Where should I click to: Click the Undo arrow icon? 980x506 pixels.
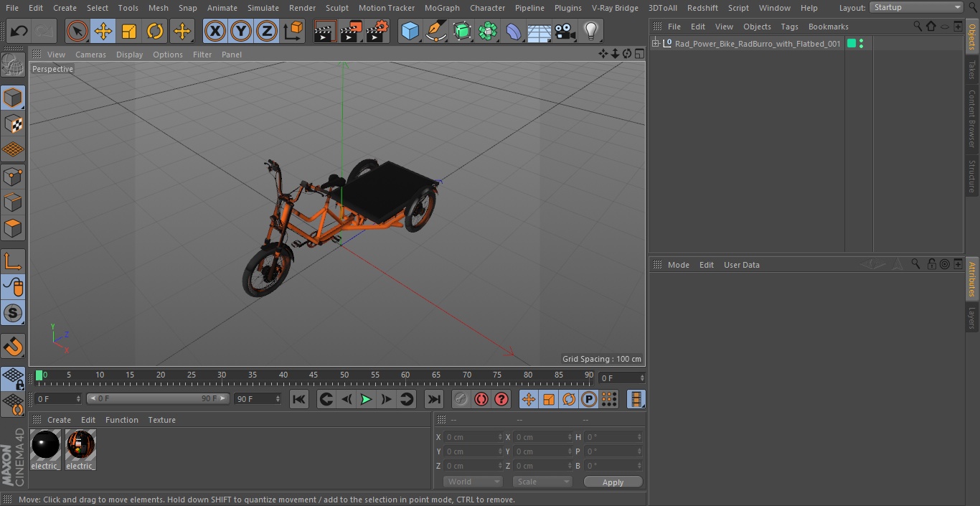tap(19, 32)
